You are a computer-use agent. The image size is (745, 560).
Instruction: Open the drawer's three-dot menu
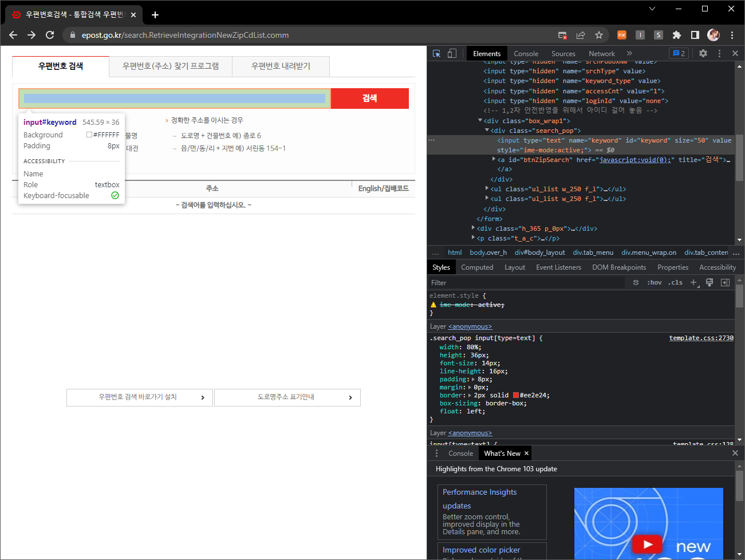click(x=436, y=453)
